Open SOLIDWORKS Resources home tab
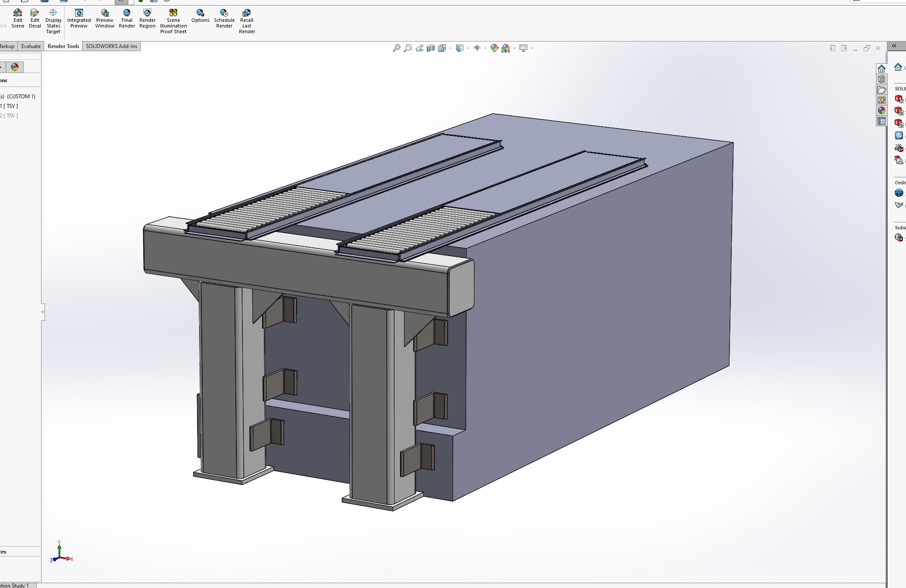 [882, 69]
